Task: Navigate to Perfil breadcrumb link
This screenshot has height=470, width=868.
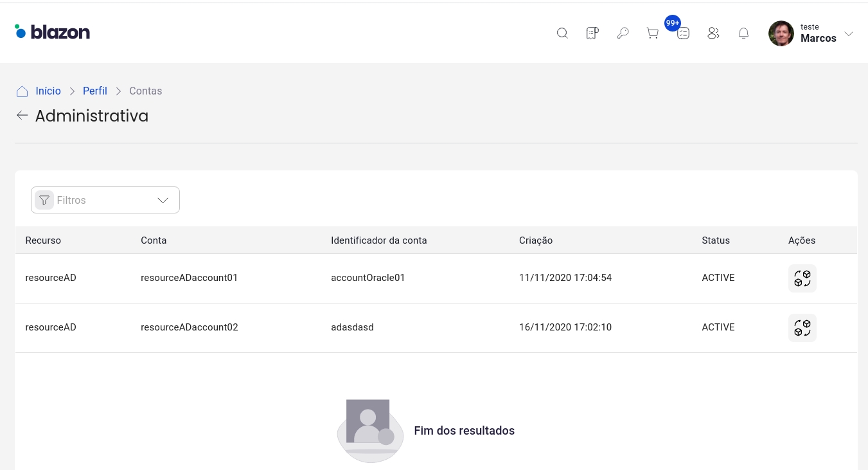Action: click(x=95, y=91)
